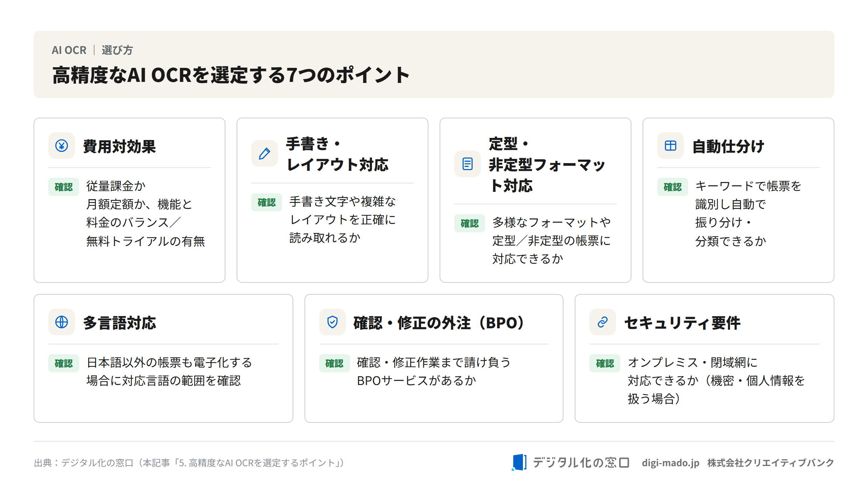Click text 確認・修正作業まで請け負う

point(434,362)
